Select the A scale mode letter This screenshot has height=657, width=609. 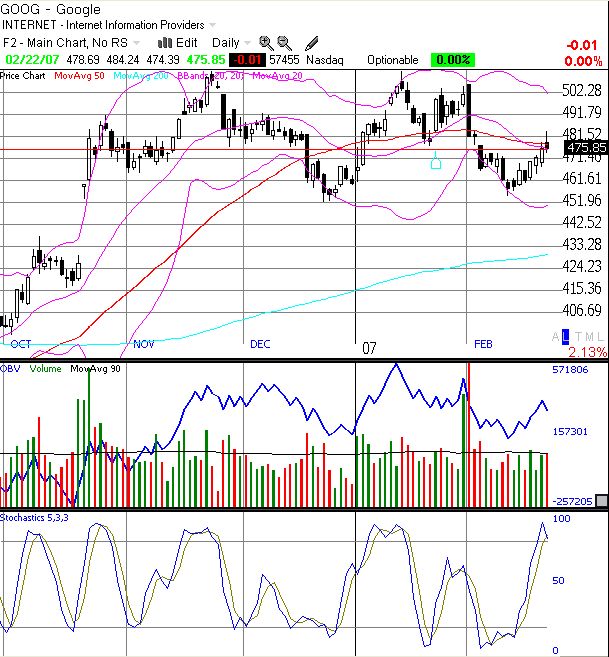(556, 336)
